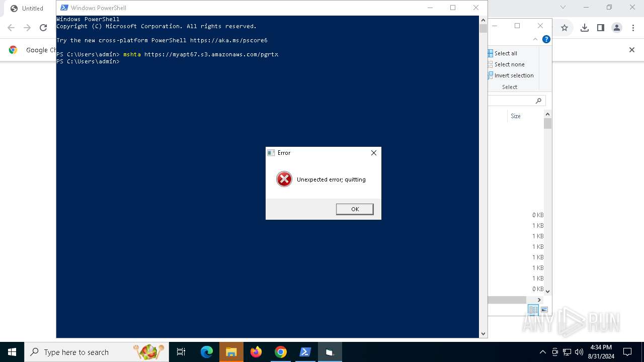Switch File Explorer to details view
Image resolution: width=644 pixels, height=362 pixels.
click(533, 310)
